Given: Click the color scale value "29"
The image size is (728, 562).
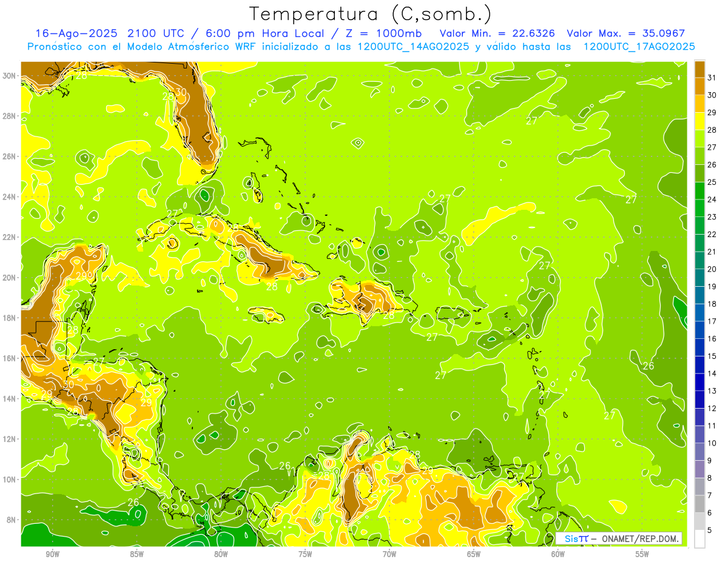Looking at the screenshot, I should (x=712, y=112).
